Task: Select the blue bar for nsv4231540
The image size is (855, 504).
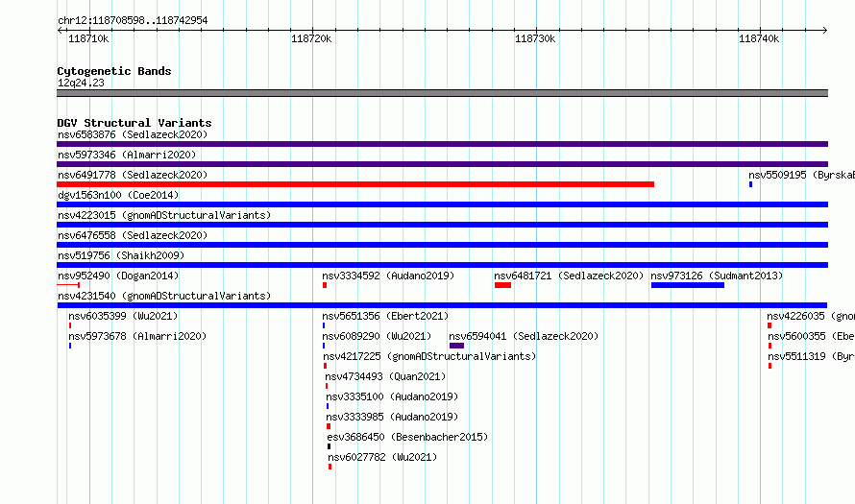Action: [x=442, y=305]
